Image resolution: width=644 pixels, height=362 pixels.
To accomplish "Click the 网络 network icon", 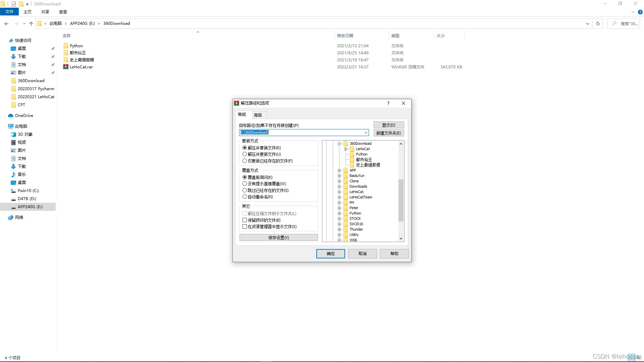I will point(11,218).
